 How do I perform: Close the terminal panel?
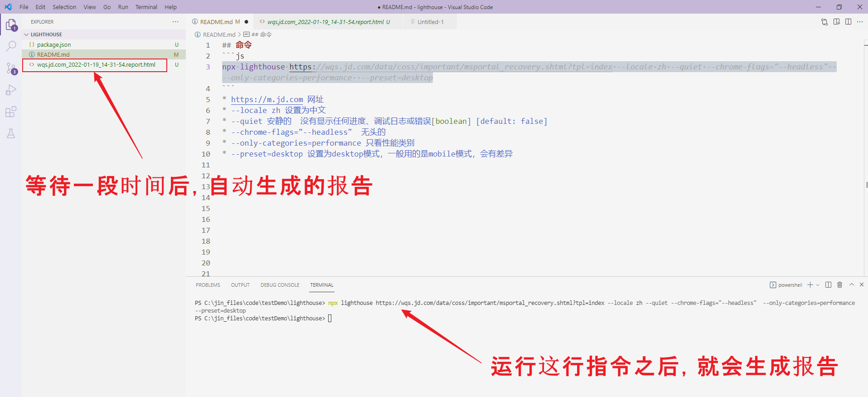click(862, 285)
